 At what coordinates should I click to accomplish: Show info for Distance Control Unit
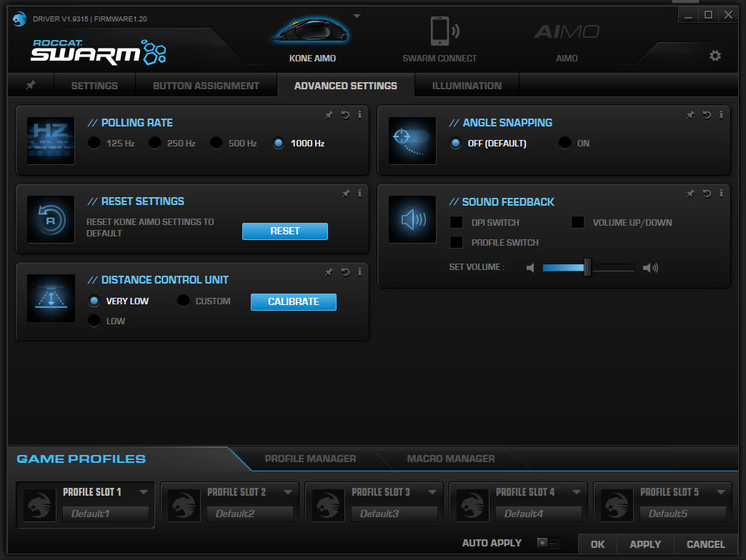click(359, 271)
